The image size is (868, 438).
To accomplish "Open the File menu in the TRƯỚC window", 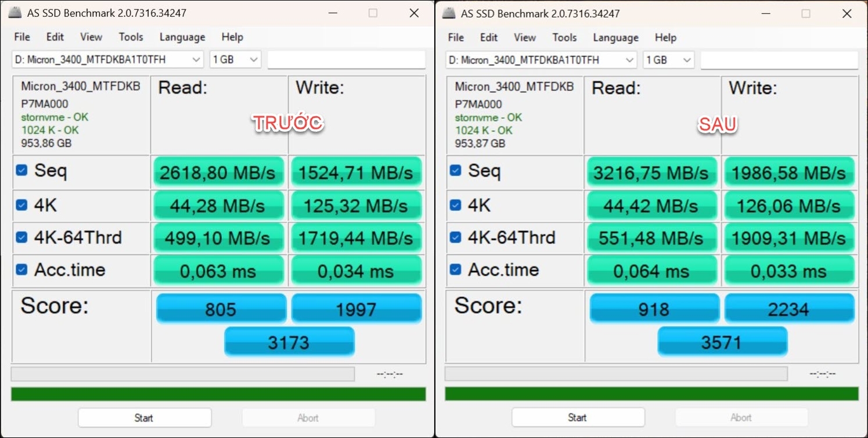I will coord(21,37).
